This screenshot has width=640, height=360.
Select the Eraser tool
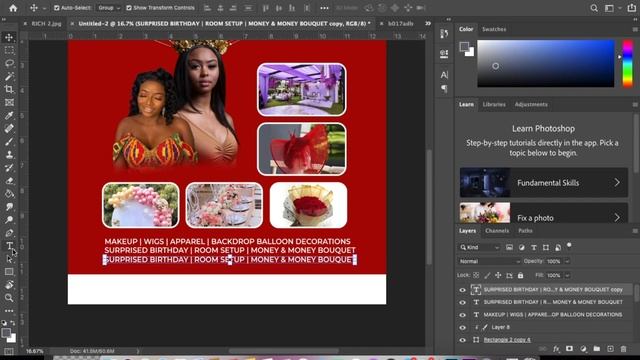tap(9, 181)
